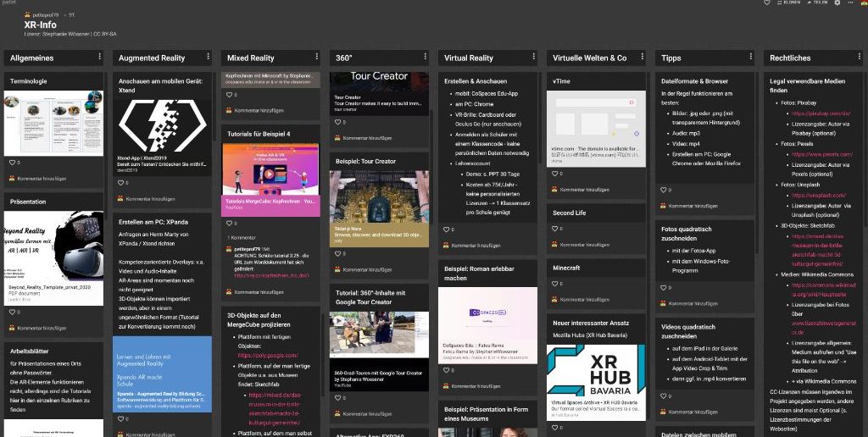This screenshot has height=437, width=868.
Task: Like the vTime card
Action: coord(555,173)
